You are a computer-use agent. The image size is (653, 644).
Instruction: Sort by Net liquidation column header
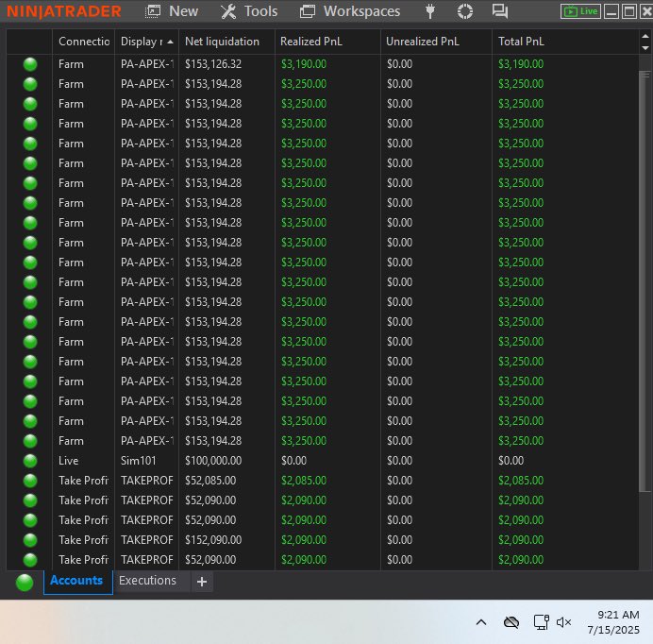[226, 42]
